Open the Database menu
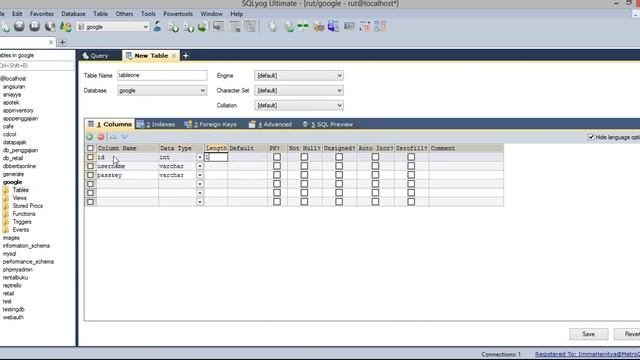Image resolution: width=640 pixels, height=360 pixels. 73,14
